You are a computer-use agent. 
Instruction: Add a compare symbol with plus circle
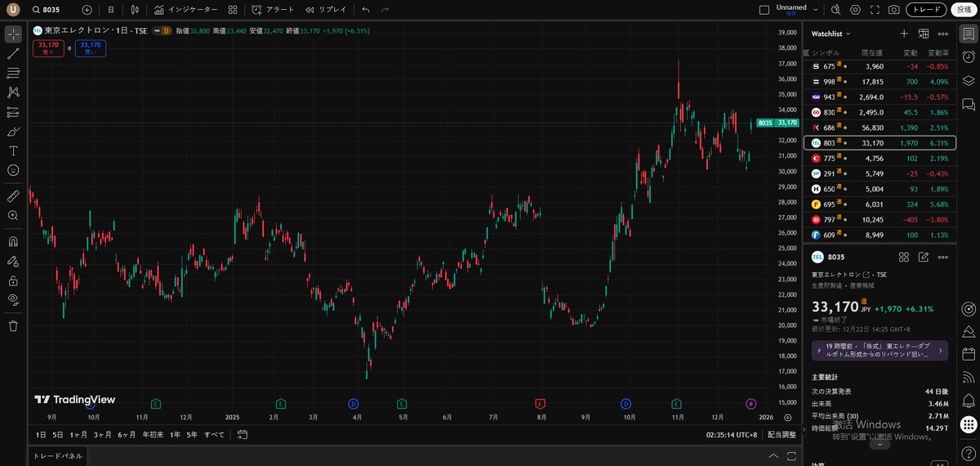[x=87, y=10]
